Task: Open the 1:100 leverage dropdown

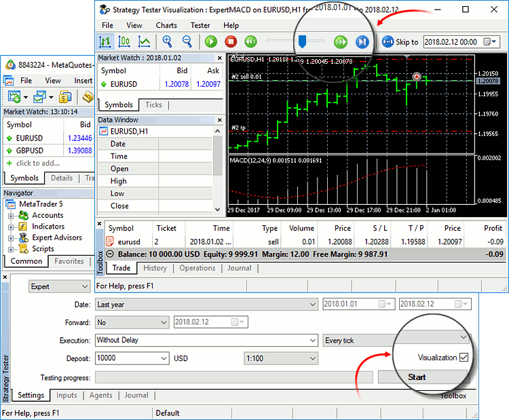Action: click(x=281, y=358)
